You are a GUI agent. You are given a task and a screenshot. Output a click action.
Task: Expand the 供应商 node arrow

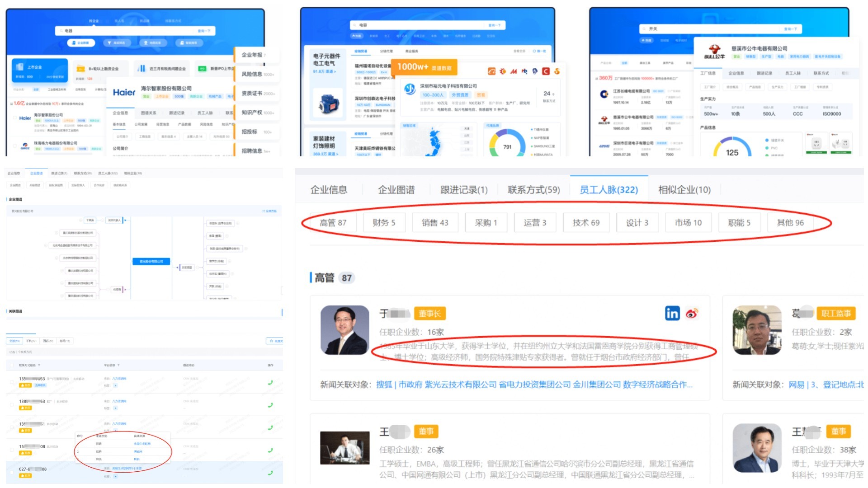[x=124, y=289]
